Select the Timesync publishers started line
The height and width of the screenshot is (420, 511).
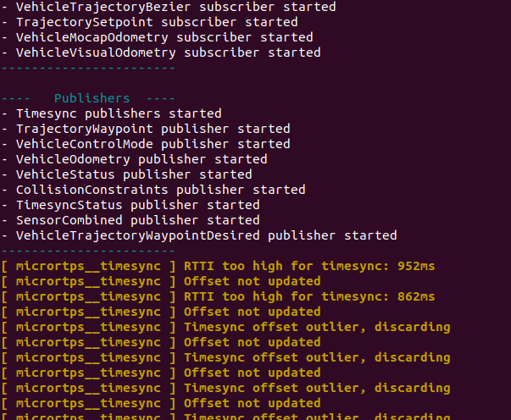[119, 113]
